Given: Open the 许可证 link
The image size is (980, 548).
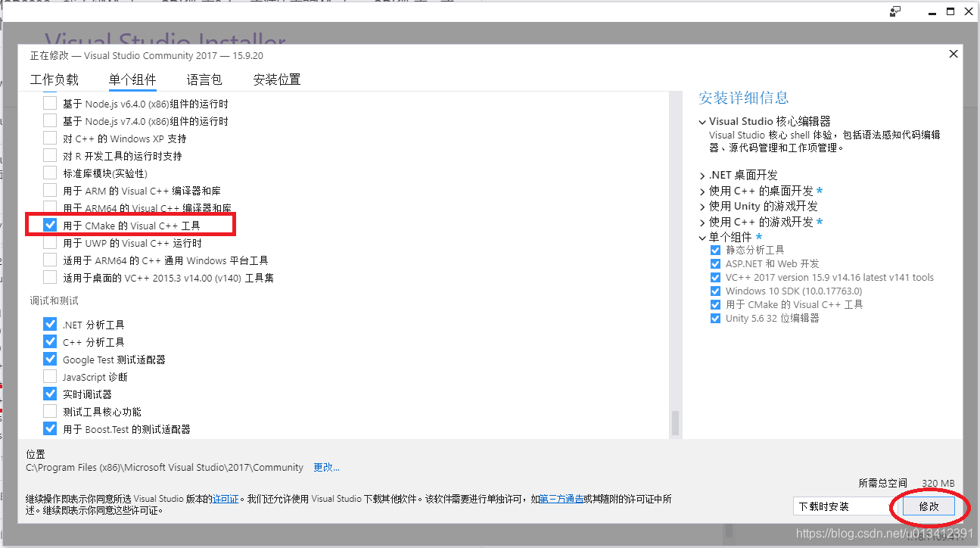Looking at the screenshot, I should tap(226, 499).
